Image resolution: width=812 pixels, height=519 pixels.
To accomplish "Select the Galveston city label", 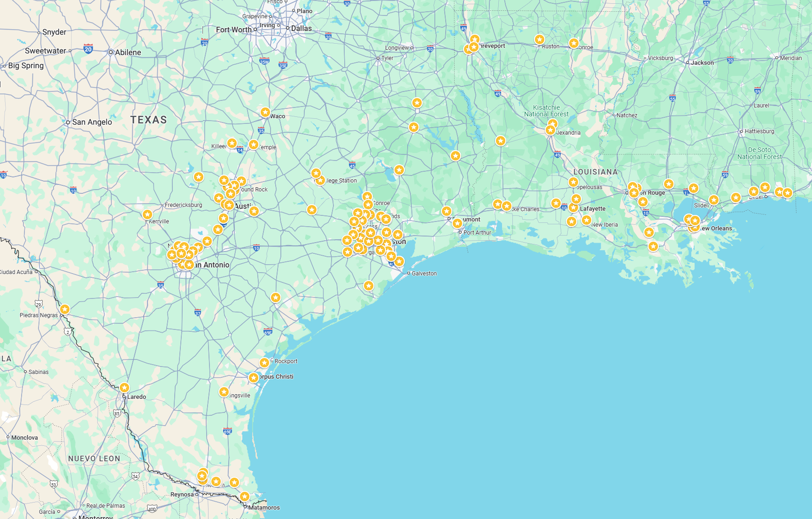I will 424,274.
